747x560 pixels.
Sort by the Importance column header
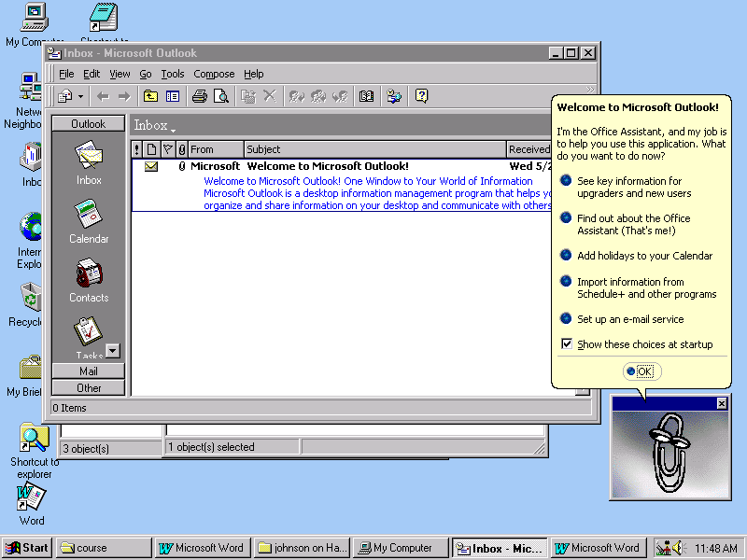coord(136,149)
